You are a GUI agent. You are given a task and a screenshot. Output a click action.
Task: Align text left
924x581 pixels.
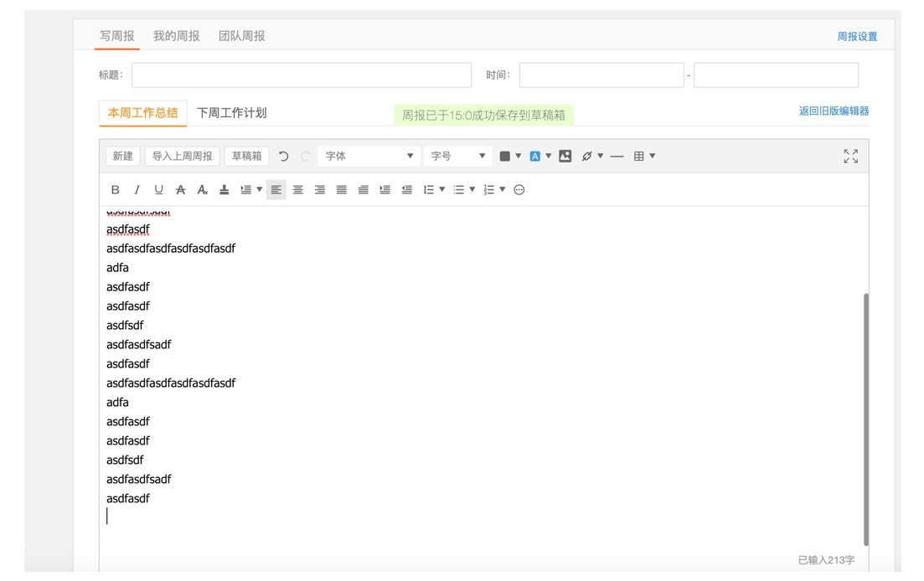276,189
